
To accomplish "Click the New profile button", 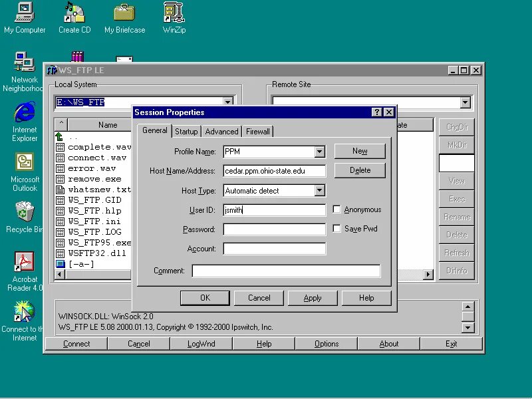I will point(360,151).
